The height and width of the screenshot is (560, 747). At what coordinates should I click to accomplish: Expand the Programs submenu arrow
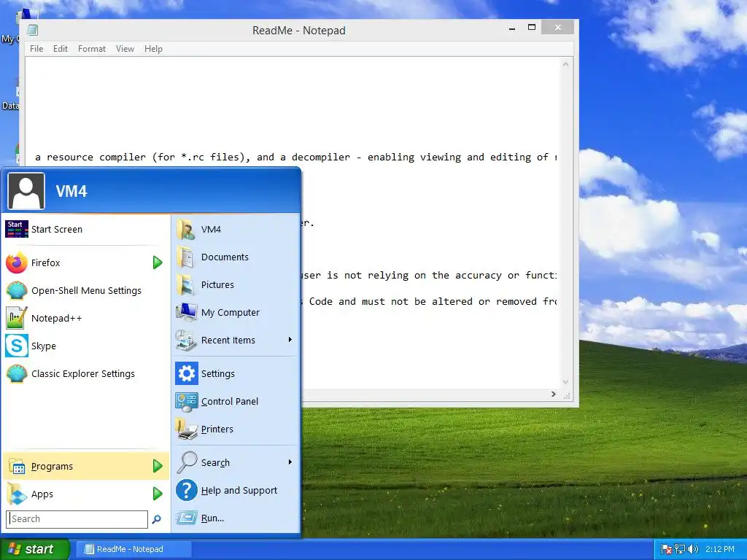[158, 466]
